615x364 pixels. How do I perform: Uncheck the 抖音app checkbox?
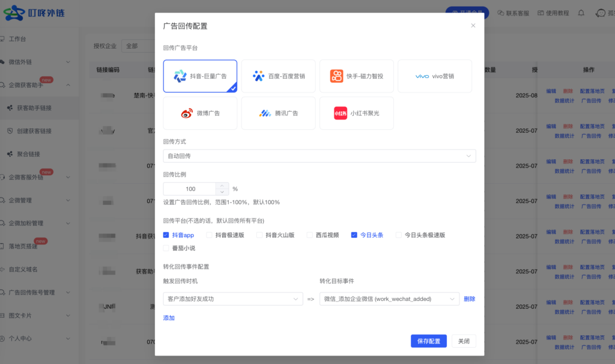tap(166, 235)
